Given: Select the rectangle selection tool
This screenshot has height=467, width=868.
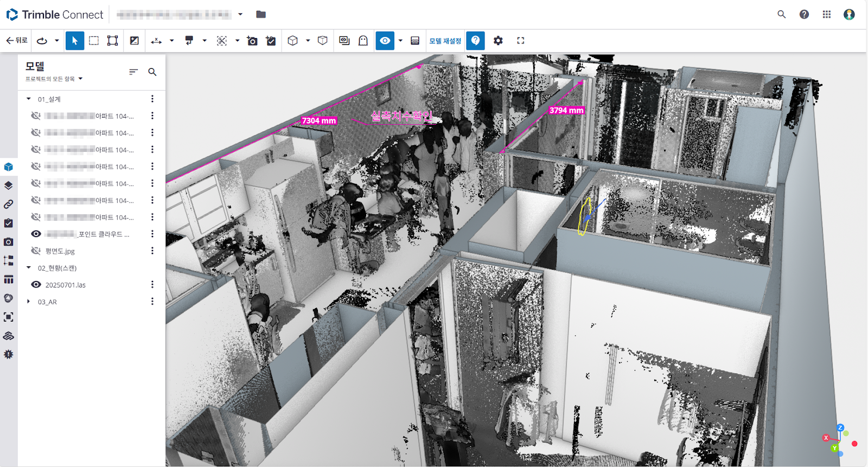Looking at the screenshot, I should 94,41.
